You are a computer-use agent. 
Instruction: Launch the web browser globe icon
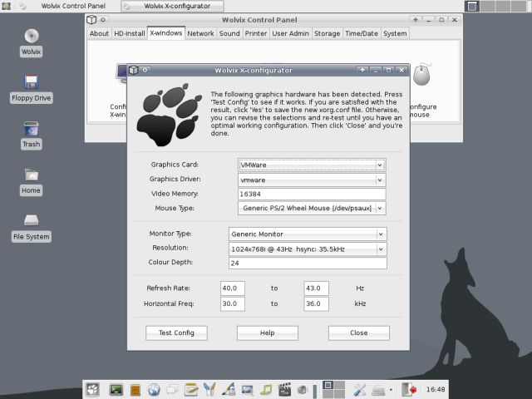[x=154, y=390]
